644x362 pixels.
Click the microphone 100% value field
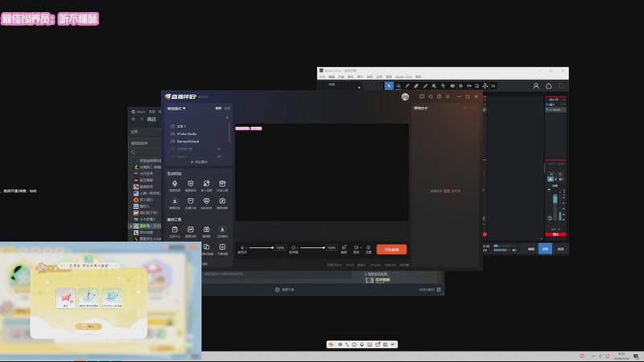click(280, 248)
